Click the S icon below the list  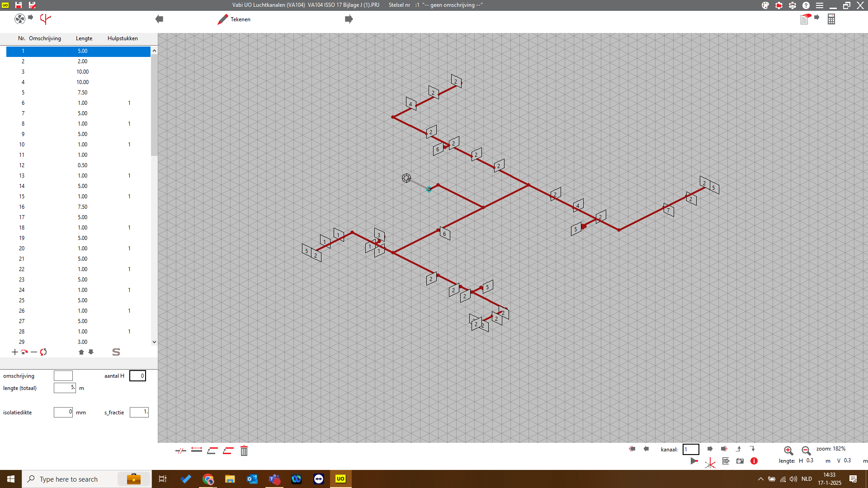coord(116,352)
